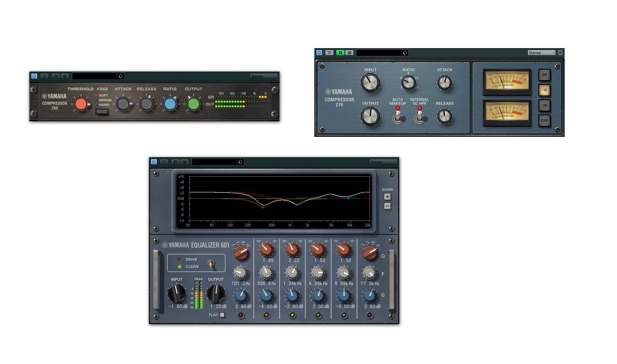
Task: Toggle the green band 4 enable button
Action: [318, 315]
